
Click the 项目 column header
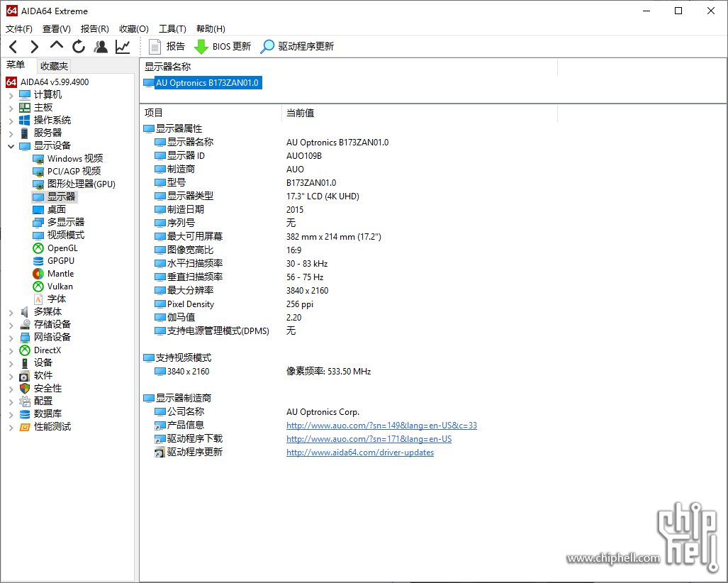pyautogui.click(x=211, y=113)
